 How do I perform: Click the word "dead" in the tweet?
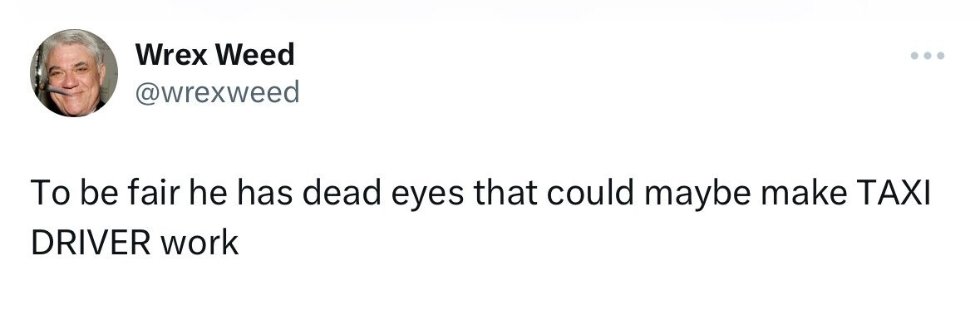pos(342,193)
